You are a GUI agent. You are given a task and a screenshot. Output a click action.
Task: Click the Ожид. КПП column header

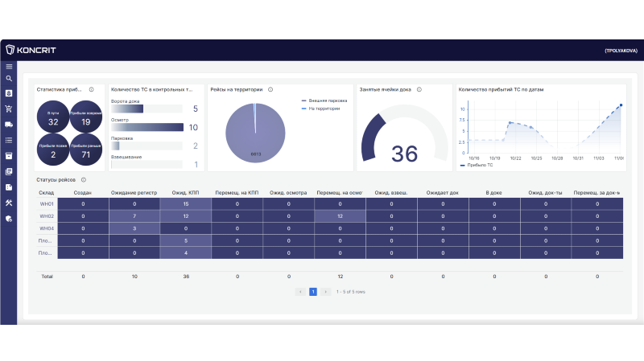point(185,192)
